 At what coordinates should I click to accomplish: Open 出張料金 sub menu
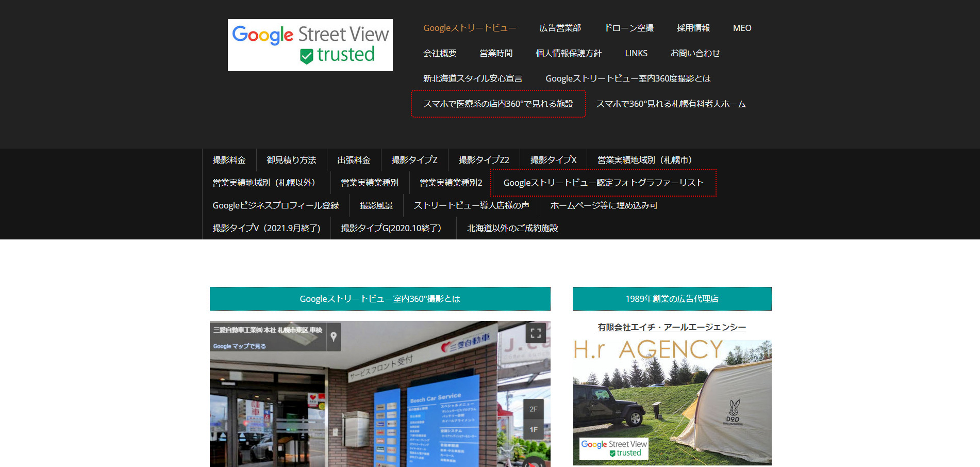[354, 160]
